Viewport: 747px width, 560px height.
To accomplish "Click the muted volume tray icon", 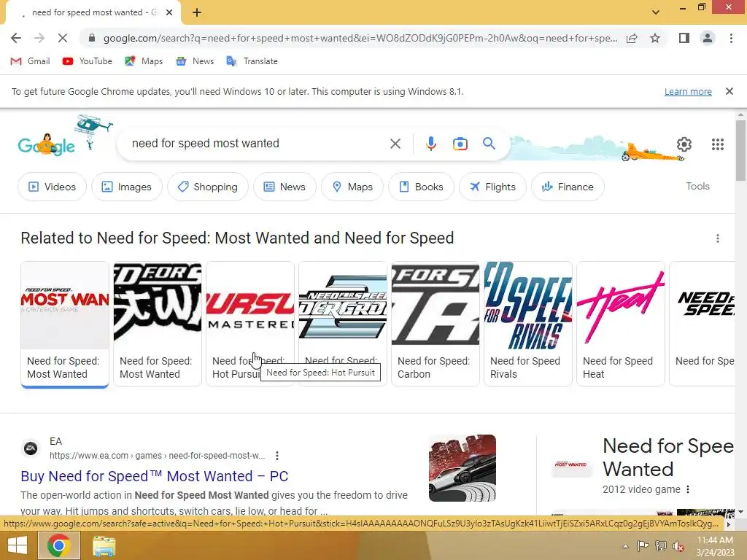I will (678, 546).
